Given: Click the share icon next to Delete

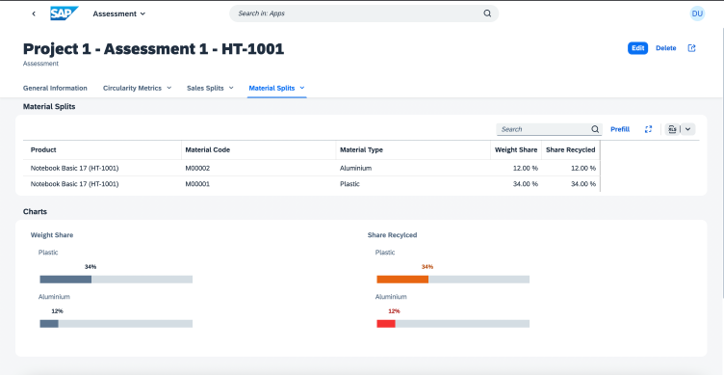Looking at the screenshot, I should [x=692, y=48].
